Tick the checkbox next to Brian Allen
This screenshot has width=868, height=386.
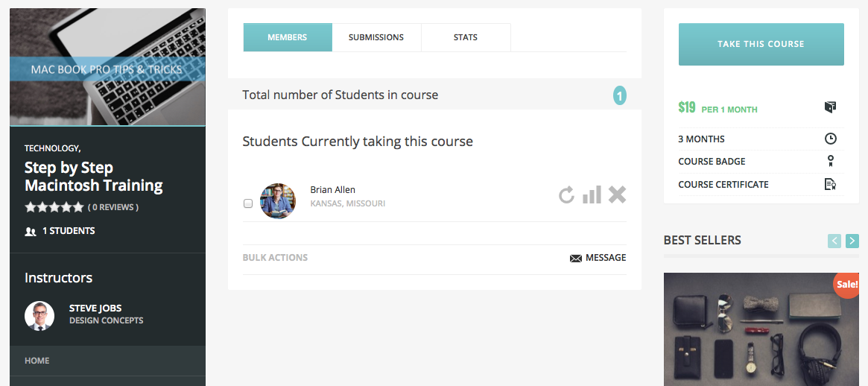point(248,203)
